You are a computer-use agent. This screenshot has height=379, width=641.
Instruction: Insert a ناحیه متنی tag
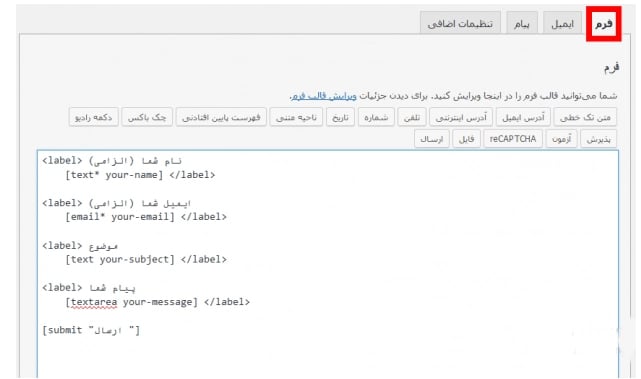(296, 117)
